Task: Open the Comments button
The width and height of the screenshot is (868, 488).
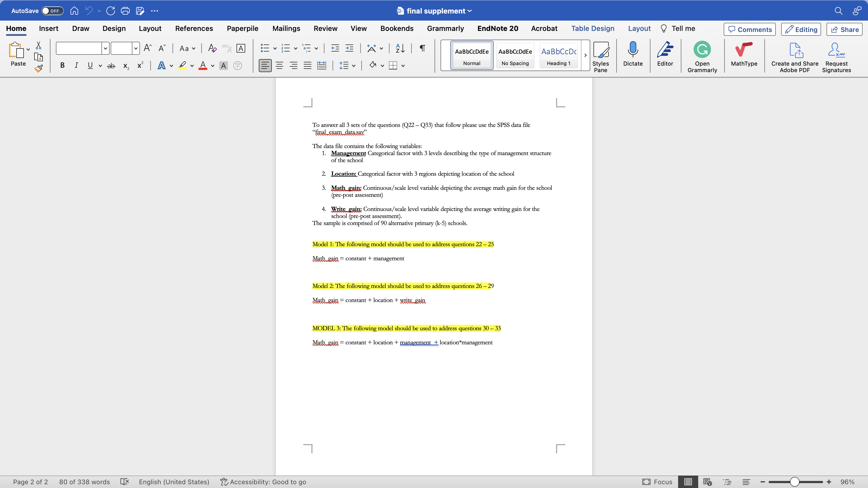Action: pos(749,29)
